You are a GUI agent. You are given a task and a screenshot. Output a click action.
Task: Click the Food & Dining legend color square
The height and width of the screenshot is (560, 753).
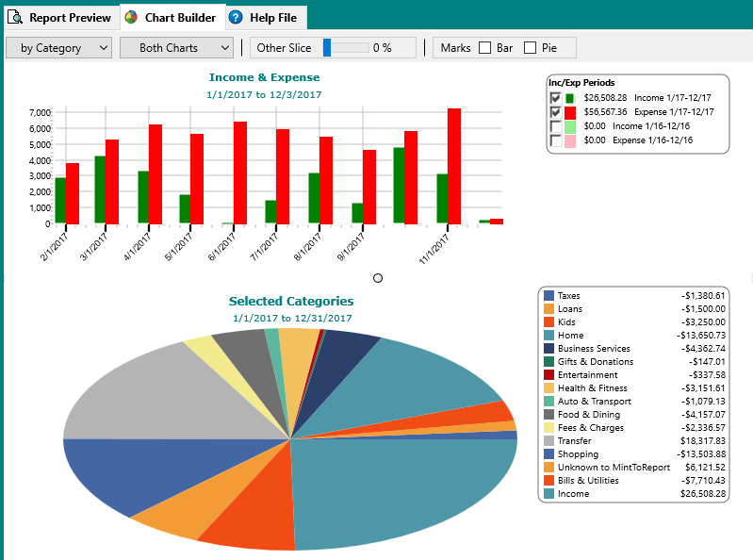click(548, 415)
